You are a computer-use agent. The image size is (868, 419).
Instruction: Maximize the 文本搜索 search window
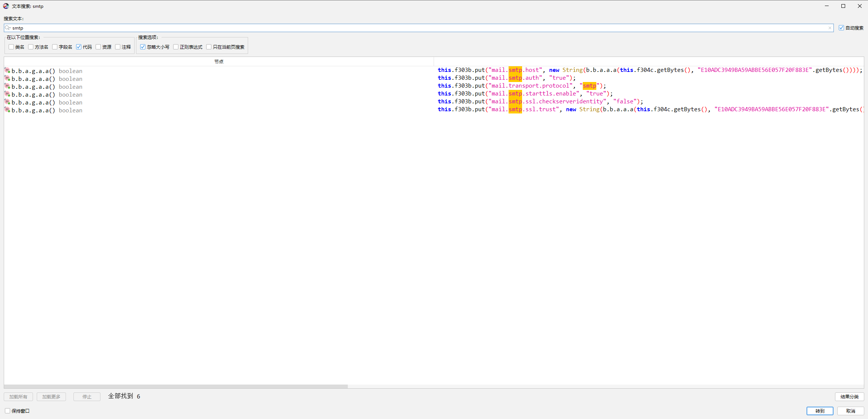click(x=843, y=6)
